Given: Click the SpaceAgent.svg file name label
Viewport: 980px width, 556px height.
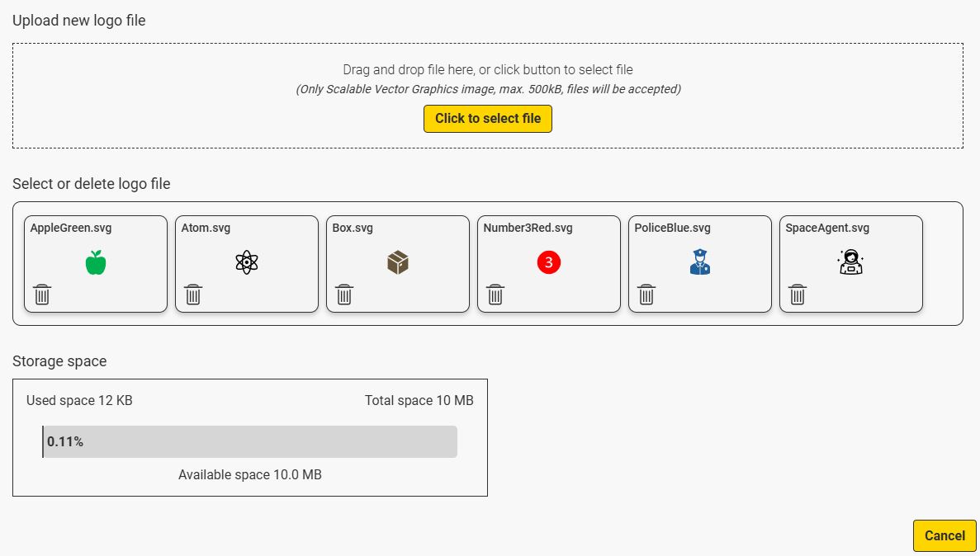Looking at the screenshot, I should (827, 229).
